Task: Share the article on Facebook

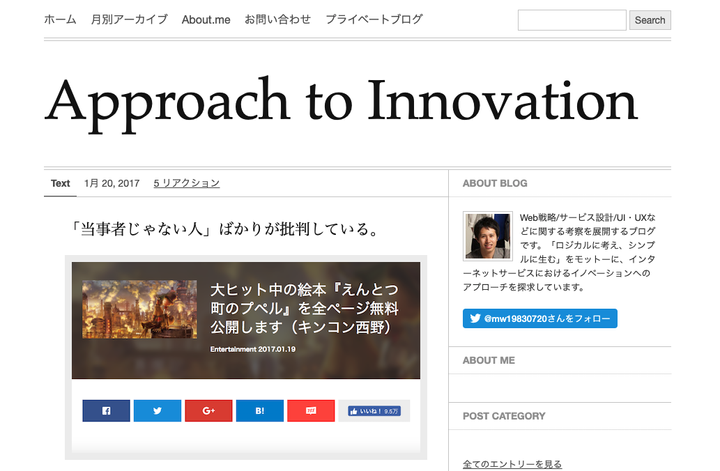Action: [106, 410]
